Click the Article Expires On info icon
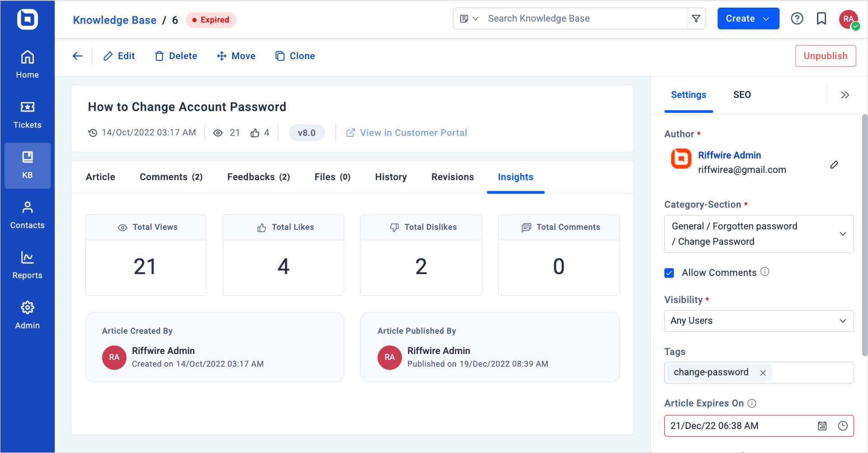This screenshot has width=868, height=453. [752, 403]
